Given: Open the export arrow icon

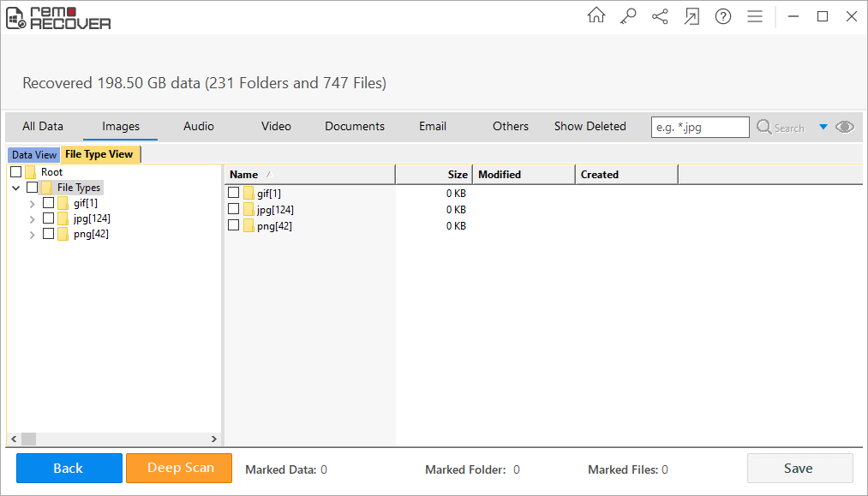Looking at the screenshot, I should pyautogui.click(x=691, y=16).
